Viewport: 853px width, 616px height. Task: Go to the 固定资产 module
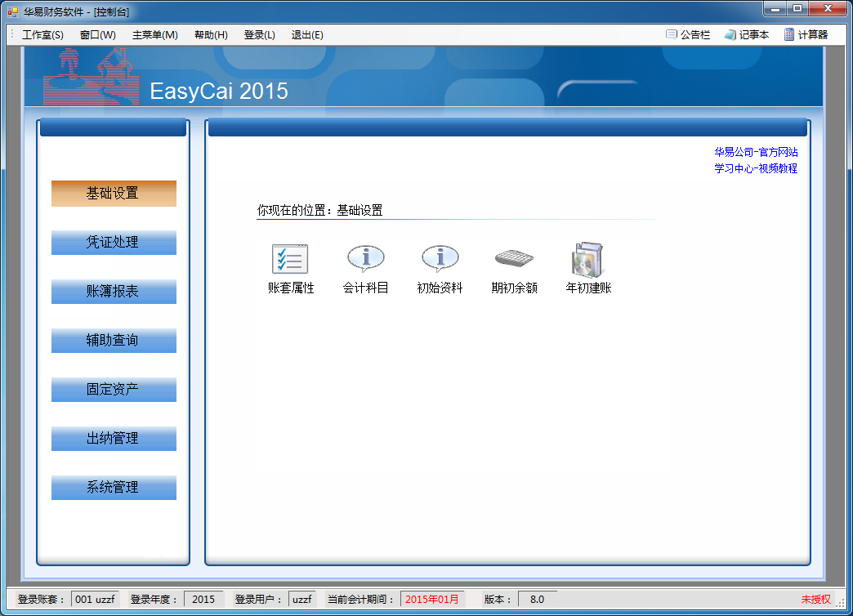[x=114, y=389]
